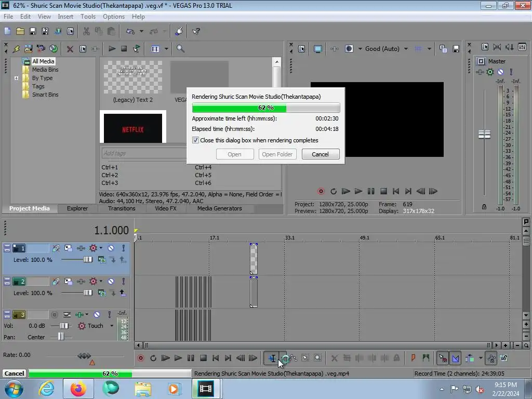
Task: Switch to the Transitions tab
Action: click(x=122, y=208)
